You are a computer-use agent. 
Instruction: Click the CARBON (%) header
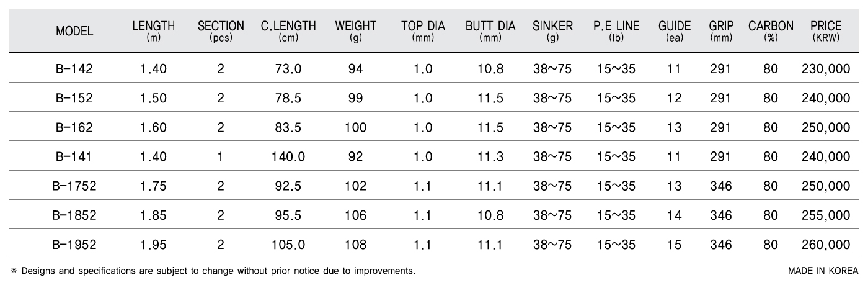click(771, 31)
